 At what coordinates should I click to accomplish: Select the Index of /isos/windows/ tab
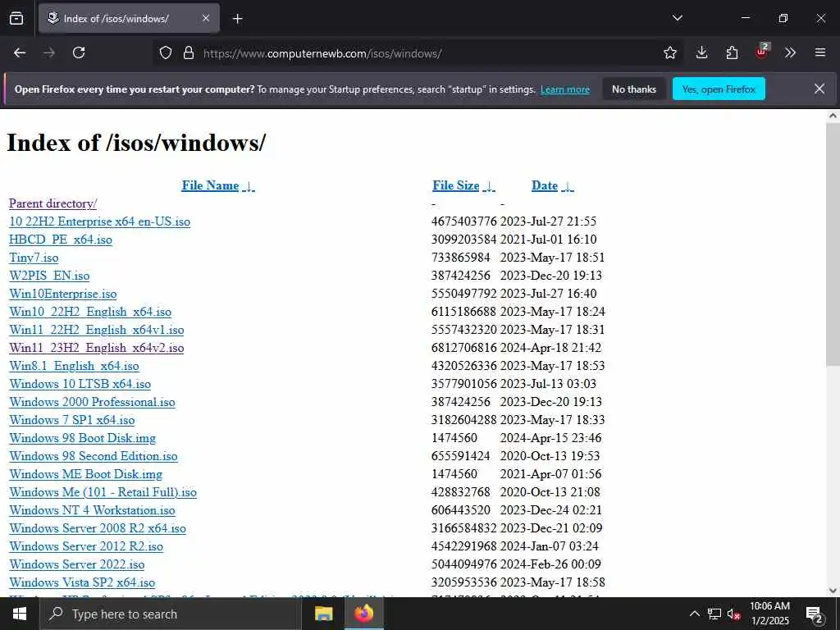tap(129, 18)
